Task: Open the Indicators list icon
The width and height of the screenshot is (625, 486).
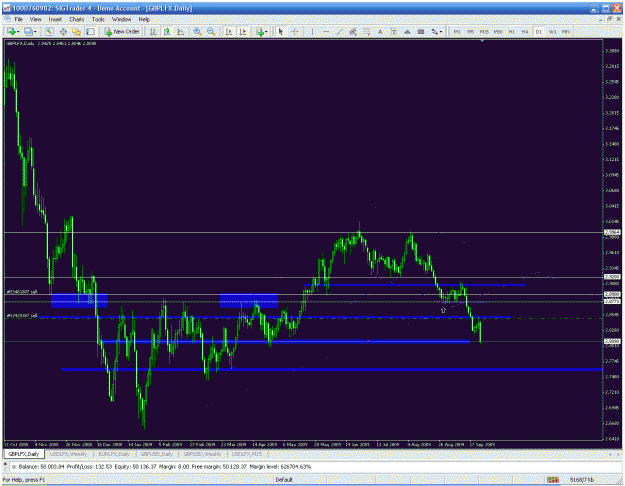Action: [x=260, y=31]
